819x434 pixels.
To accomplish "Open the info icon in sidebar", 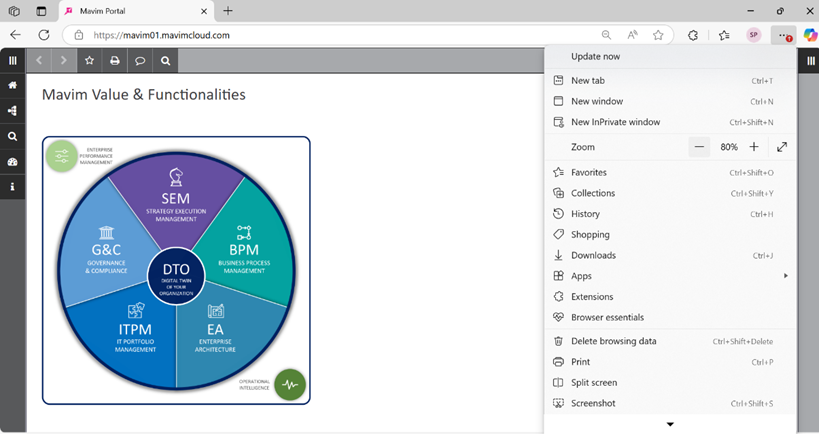I will (x=13, y=186).
